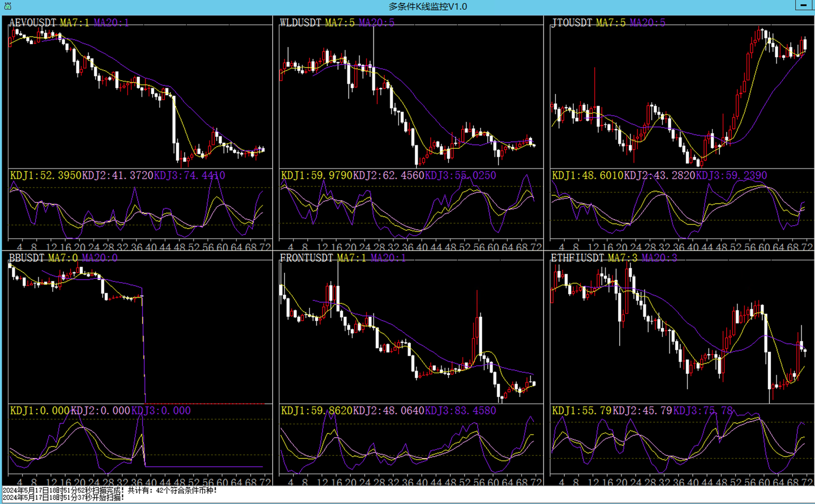Viewport: 815px width, 504px height.
Task: Click the KDJ1:52.3950 reading under AEVOUSDT
Action: pyautogui.click(x=46, y=175)
